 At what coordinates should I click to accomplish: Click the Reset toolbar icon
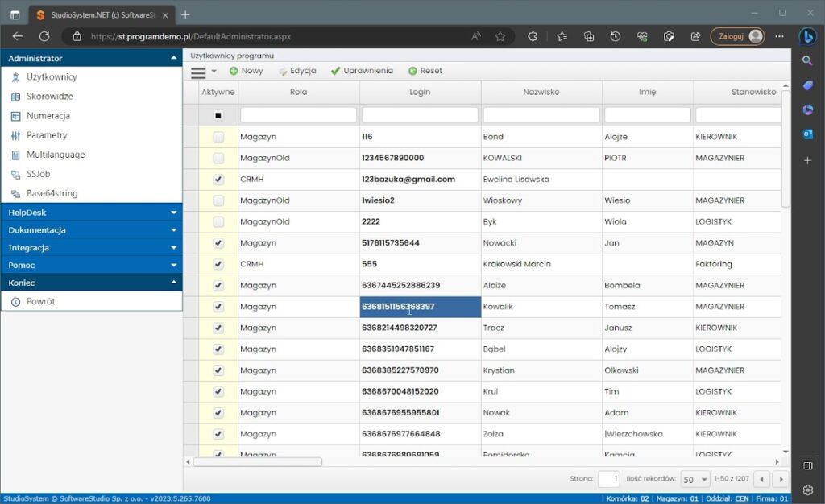click(412, 71)
